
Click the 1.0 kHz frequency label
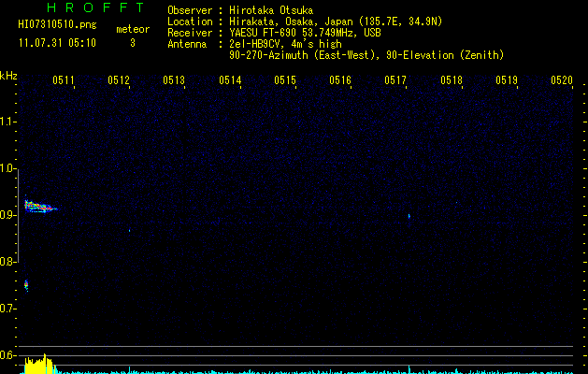tap(8, 168)
